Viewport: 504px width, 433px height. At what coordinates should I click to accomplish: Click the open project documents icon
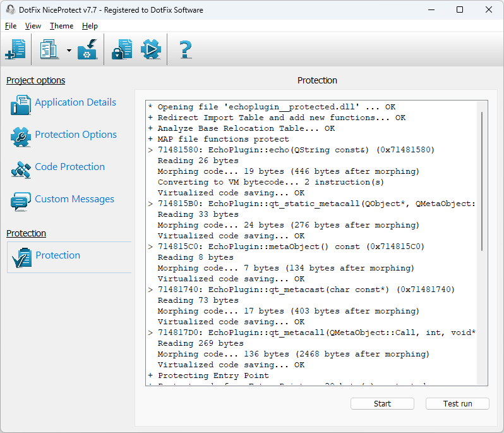pos(49,49)
